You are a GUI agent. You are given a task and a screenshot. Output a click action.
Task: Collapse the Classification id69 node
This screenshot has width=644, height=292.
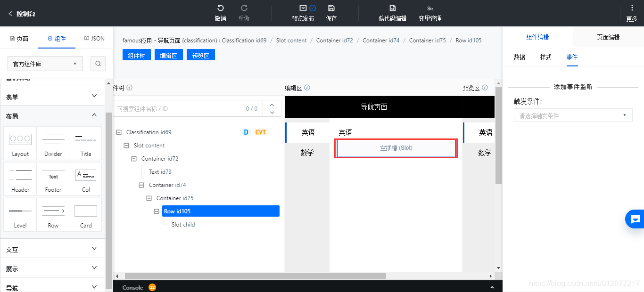119,132
